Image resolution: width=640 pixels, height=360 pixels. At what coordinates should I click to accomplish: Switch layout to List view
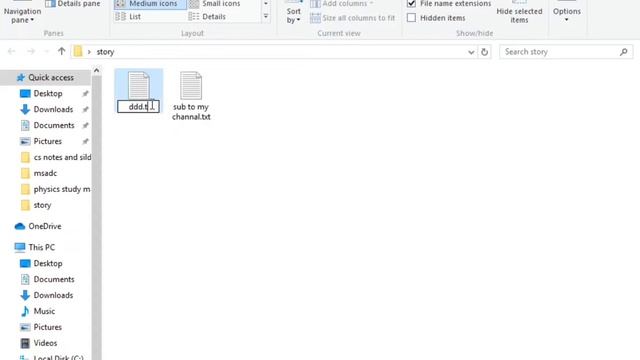click(x=129, y=16)
